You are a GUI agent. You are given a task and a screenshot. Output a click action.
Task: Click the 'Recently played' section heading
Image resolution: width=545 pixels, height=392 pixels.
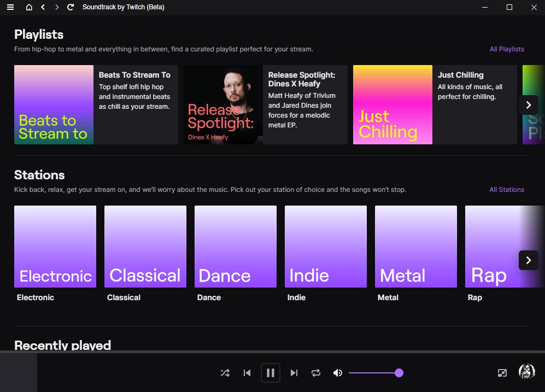tap(62, 345)
